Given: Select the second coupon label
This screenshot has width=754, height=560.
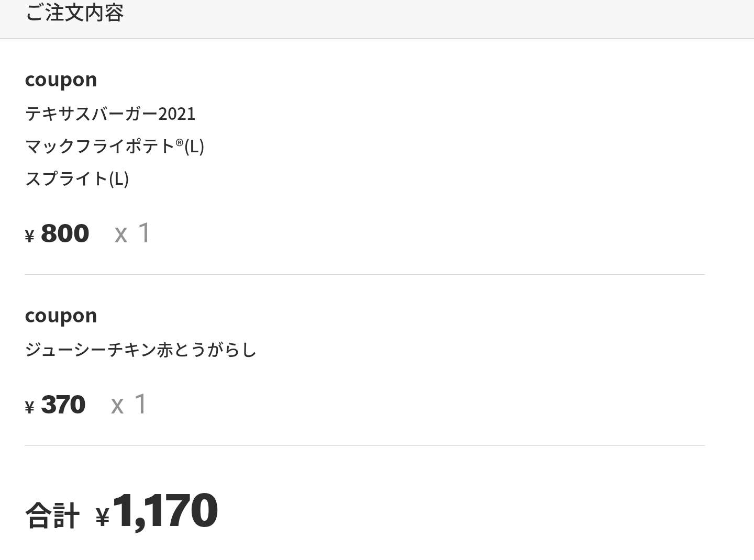Looking at the screenshot, I should (61, 315).
